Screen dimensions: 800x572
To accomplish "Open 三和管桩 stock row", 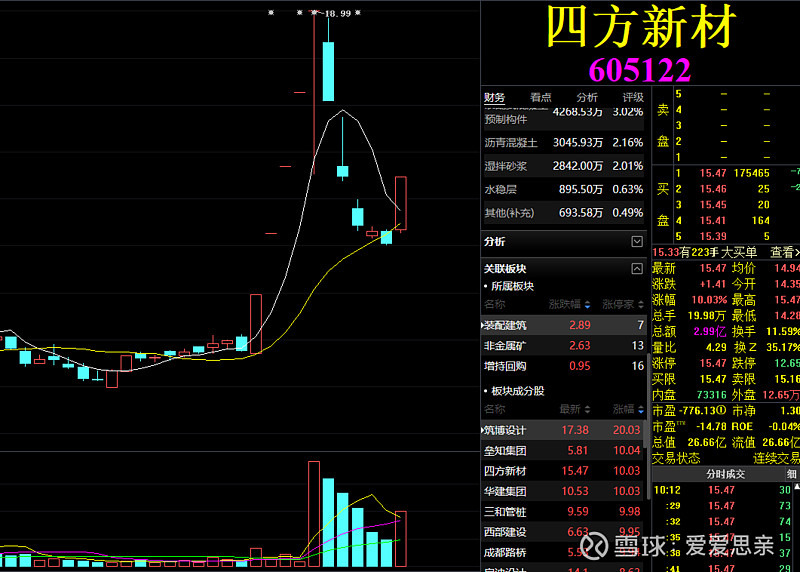I will (563, 512).
